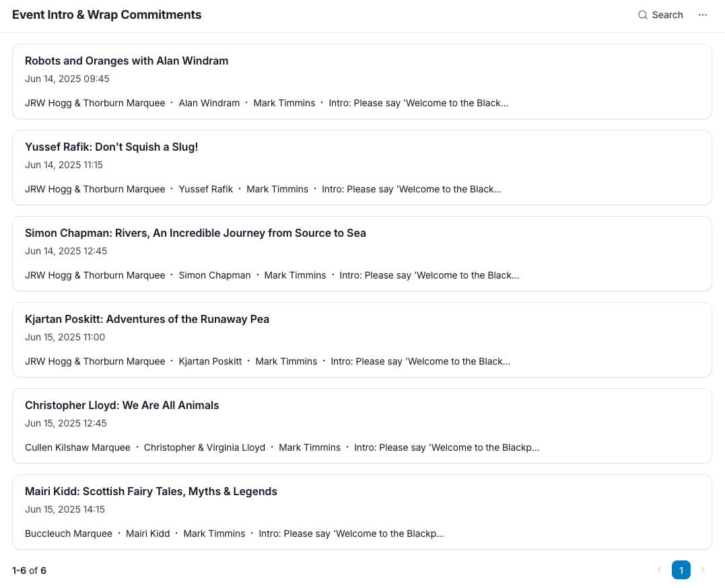Click author name Alan Windram in first card
Screen dimensions: 725x588
coord(209,103)
